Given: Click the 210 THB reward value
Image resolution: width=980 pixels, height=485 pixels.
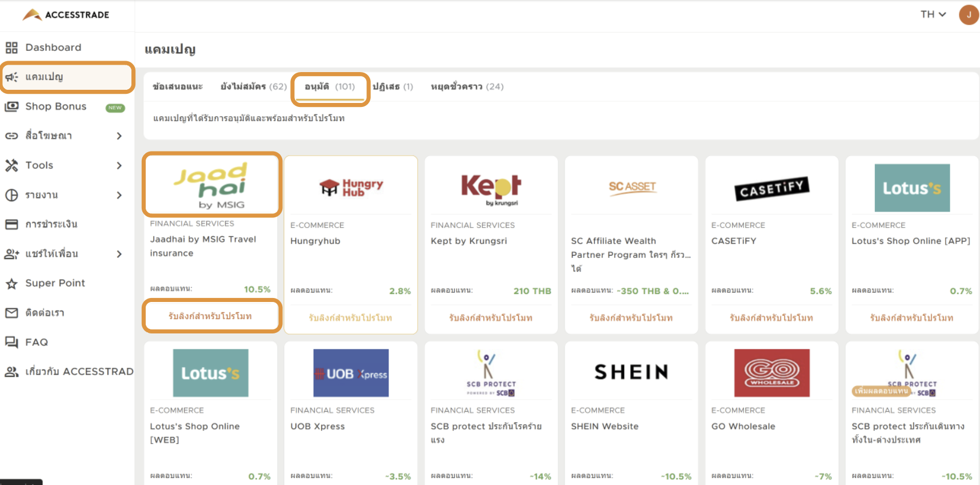Looking at the screenshot, I should coord(532,291).
